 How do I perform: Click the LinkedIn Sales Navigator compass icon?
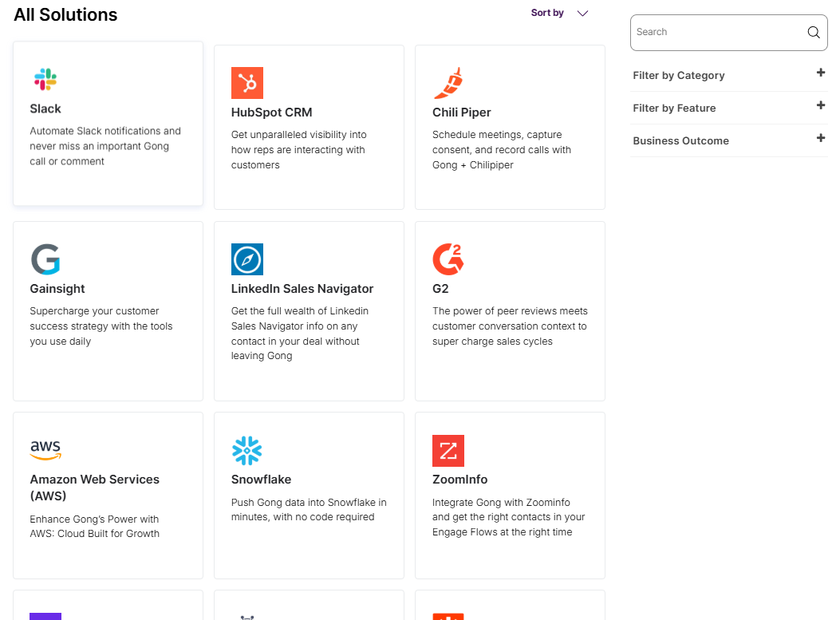pyautogui.click(x=247, y=259)
